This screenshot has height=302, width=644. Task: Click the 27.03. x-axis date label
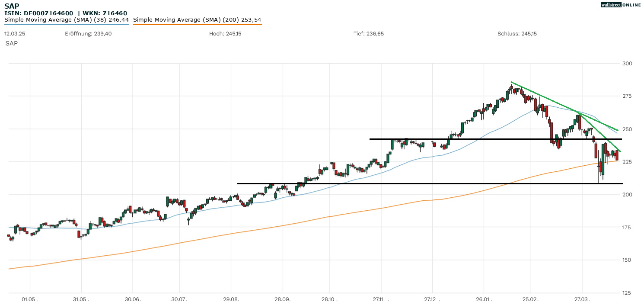click(582, 299)
